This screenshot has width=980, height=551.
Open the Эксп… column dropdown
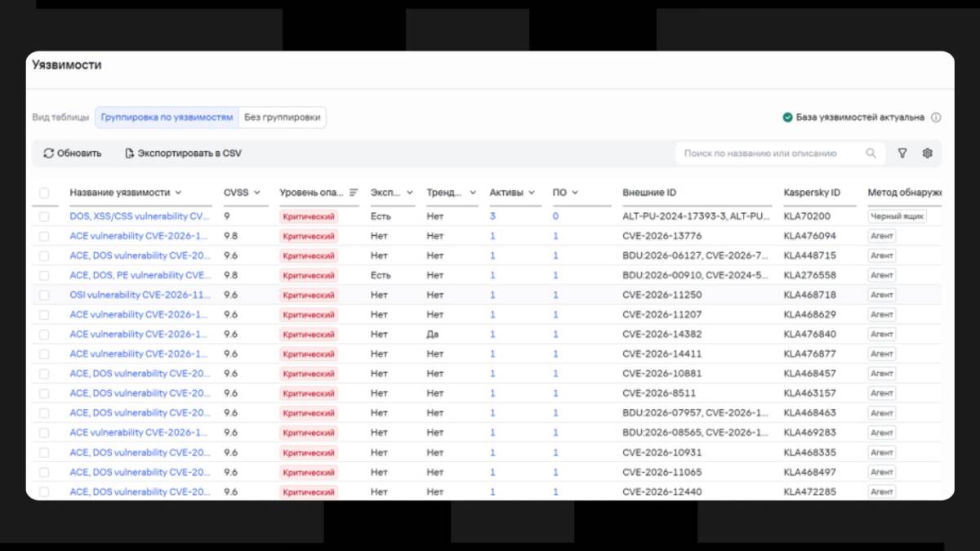click(409, 193)
